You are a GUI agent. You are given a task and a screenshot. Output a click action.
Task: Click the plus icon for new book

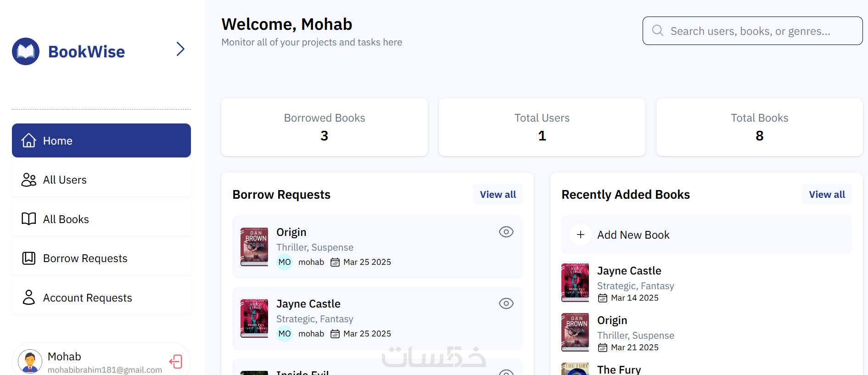click(x=581, y=235)
